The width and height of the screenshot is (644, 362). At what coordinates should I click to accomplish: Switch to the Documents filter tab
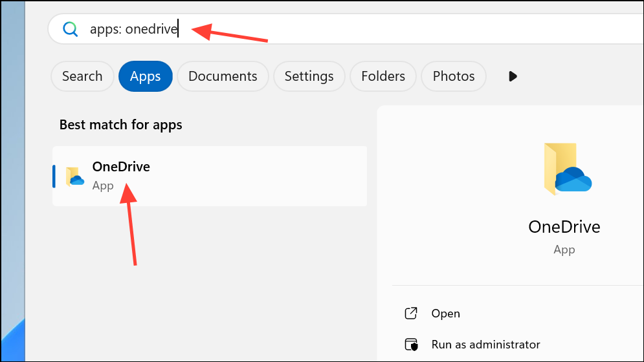(x=223, y=76)
